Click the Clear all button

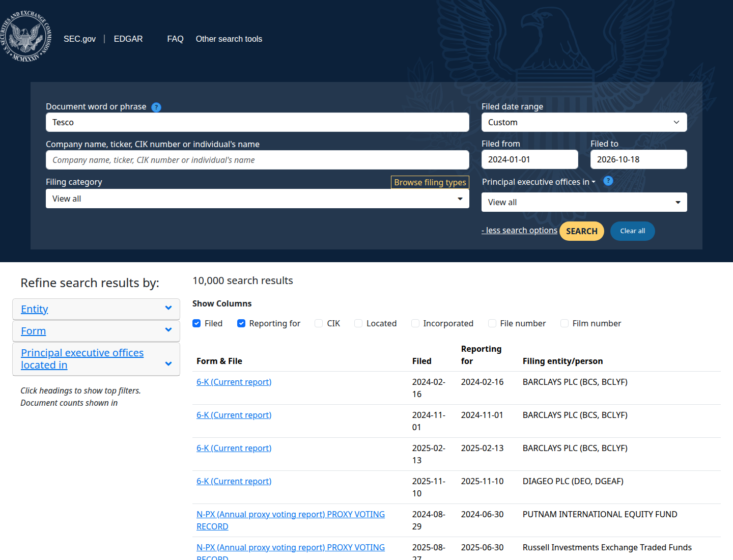point(633,231)
